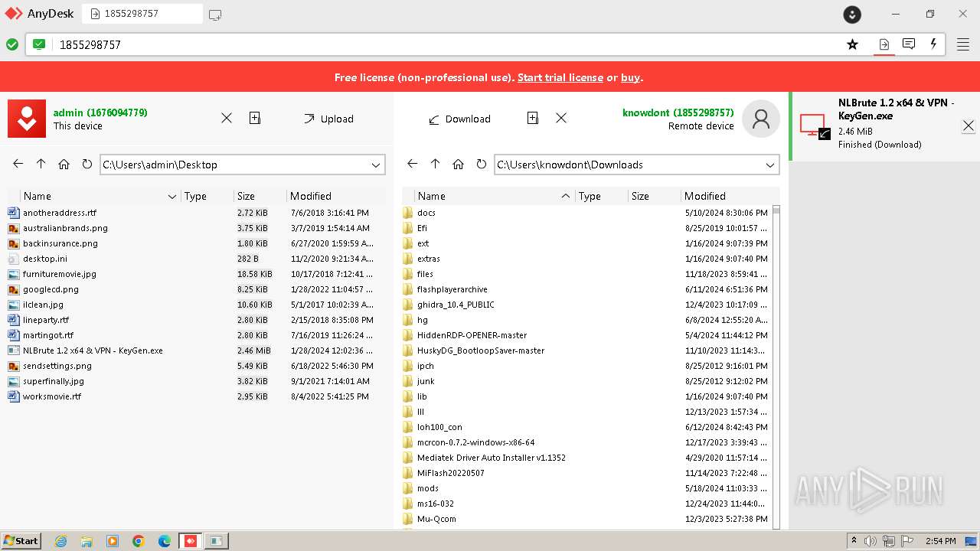This screenshot has height=551, width=980.
Task: Dismiss the NLBrute finished download entry
Action: (969, 126)
